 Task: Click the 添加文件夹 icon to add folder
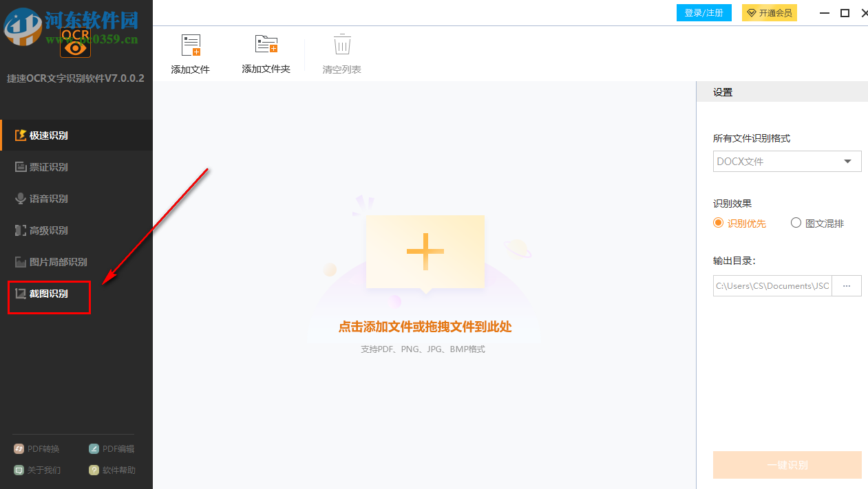(266, 52)
